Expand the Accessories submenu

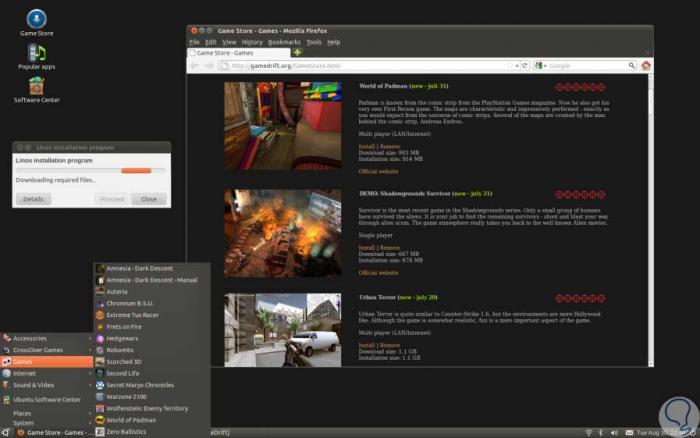(x=46, y=338)
